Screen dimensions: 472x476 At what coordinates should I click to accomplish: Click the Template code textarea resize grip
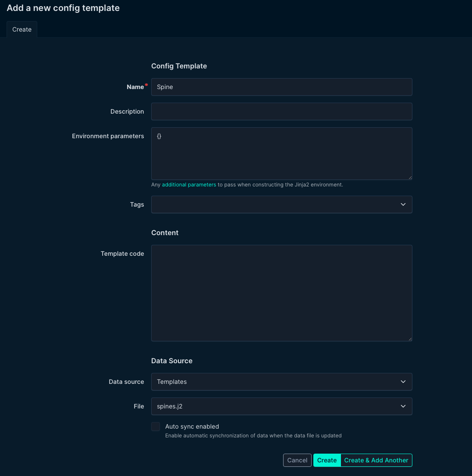tap(410, 338)
